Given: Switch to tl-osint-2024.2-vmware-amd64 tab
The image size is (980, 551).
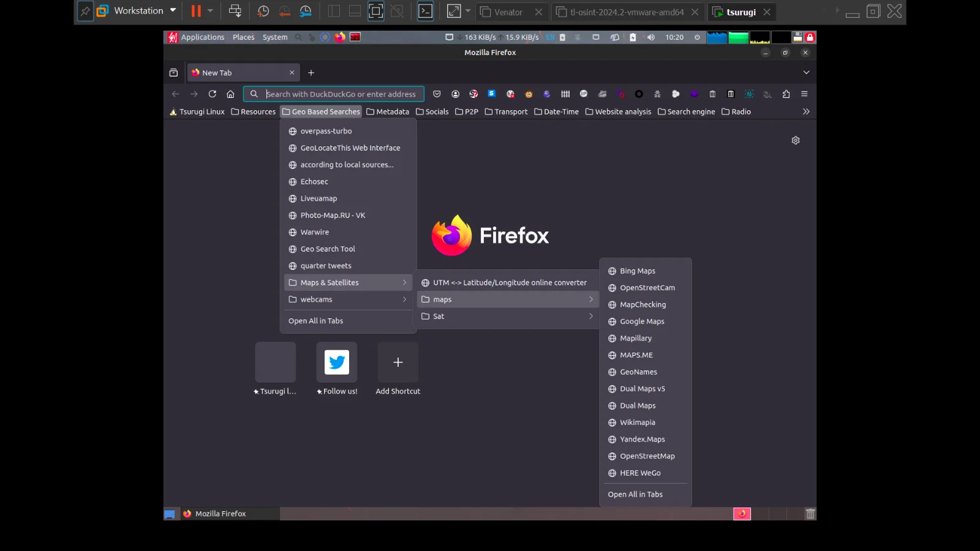Looking at the screenshot, I should click(x=627, y=12).
